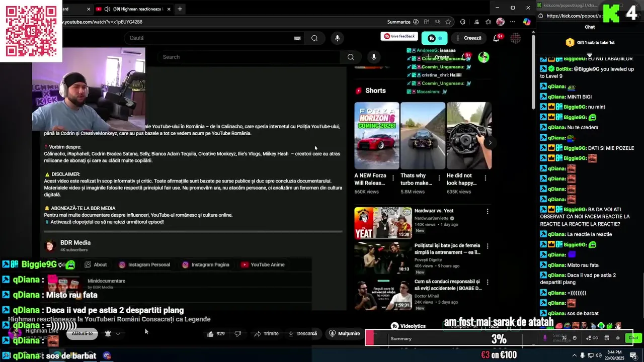
Task: Open the favorites list icon
Action: click(488, 22)
